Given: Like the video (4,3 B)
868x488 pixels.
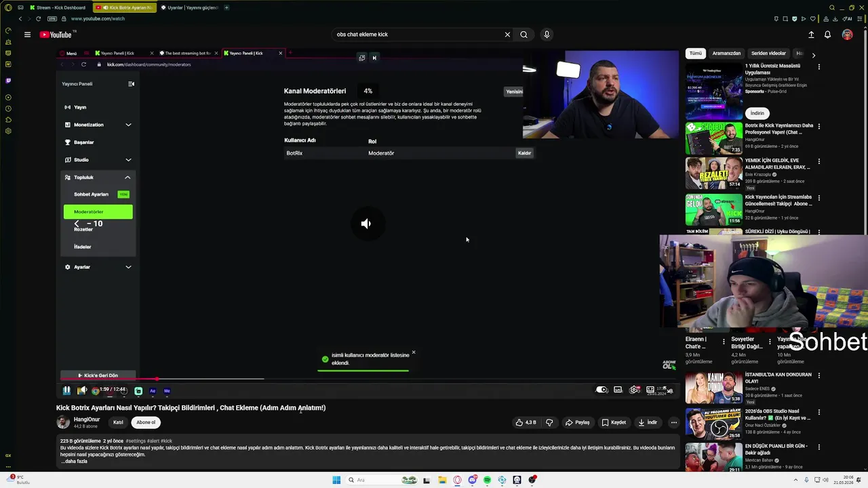Looking at the screenshot, I should (x=526, y=422).
